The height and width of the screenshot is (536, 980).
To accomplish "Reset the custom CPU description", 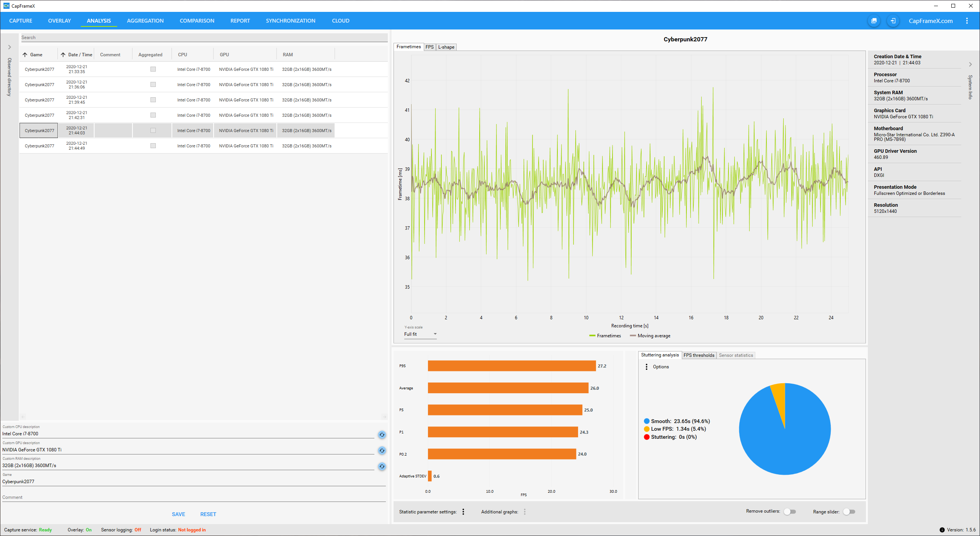I will 382,435.
